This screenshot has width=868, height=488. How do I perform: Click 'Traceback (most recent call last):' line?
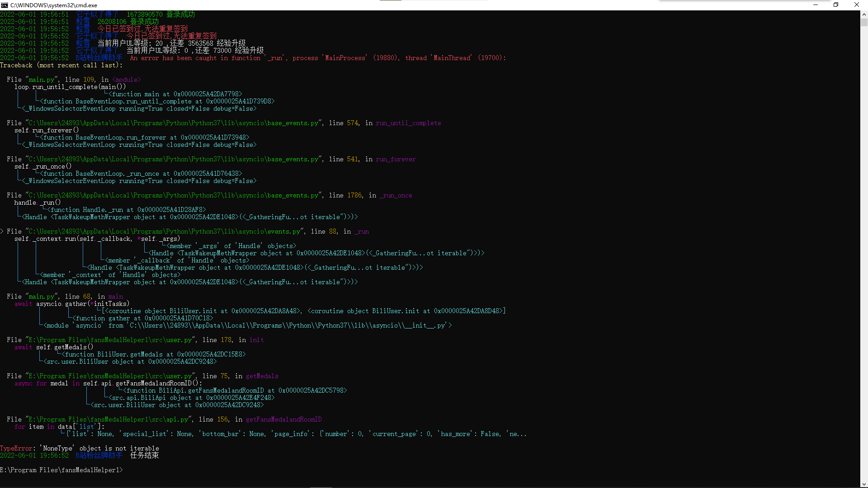click(61, 65)
